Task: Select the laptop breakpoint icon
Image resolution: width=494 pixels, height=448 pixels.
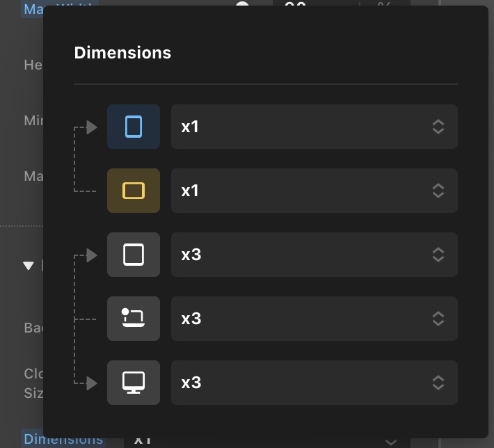Action: [x=134, y=319]
